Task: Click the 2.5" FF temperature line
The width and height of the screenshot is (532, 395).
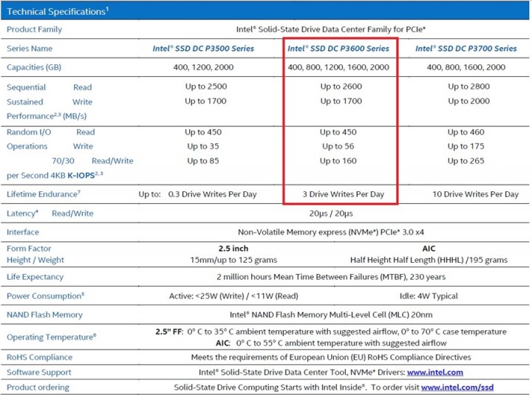Action: [x=331, y=332]
